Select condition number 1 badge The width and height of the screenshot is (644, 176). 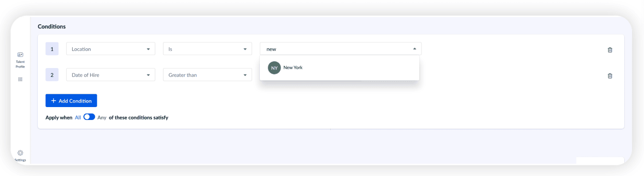pyautogui.click(x=52, y=49)
